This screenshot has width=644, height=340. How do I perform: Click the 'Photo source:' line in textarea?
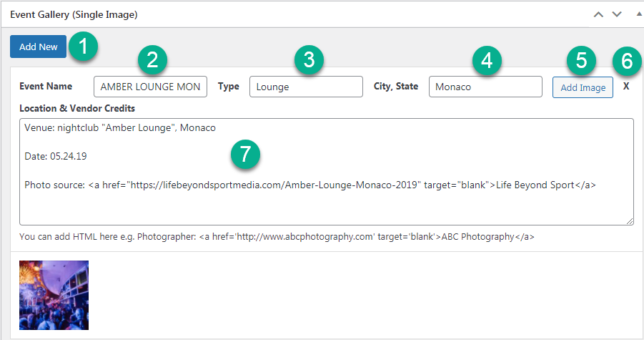pyautogui.click(x=310, y=185)
